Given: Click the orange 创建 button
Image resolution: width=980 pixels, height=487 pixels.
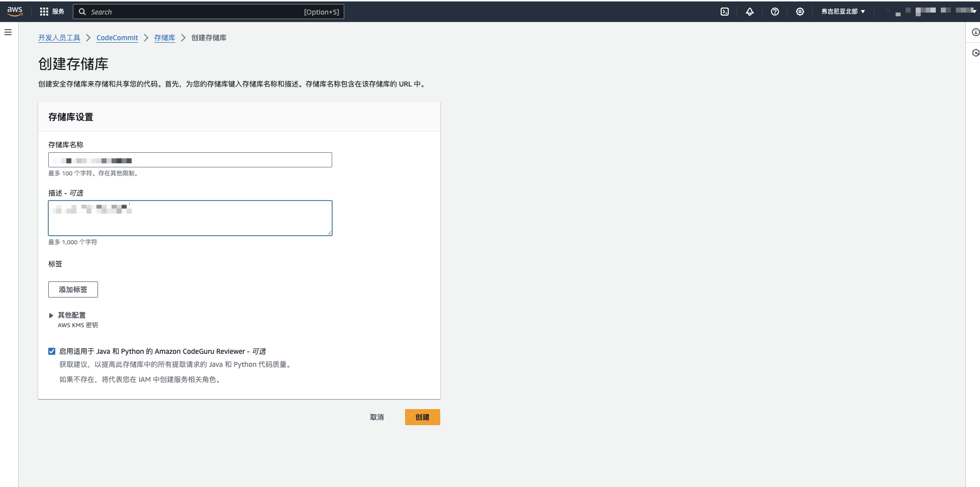Looking at the screenshot, I should [423, 417].
